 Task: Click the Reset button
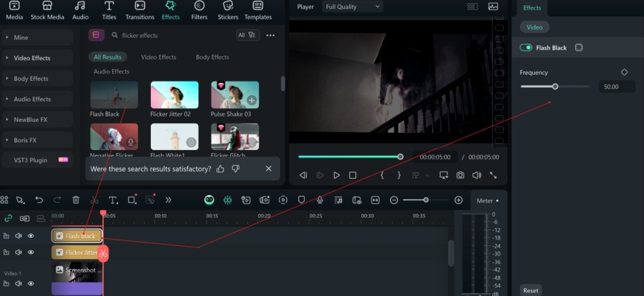tap(531, 290)
